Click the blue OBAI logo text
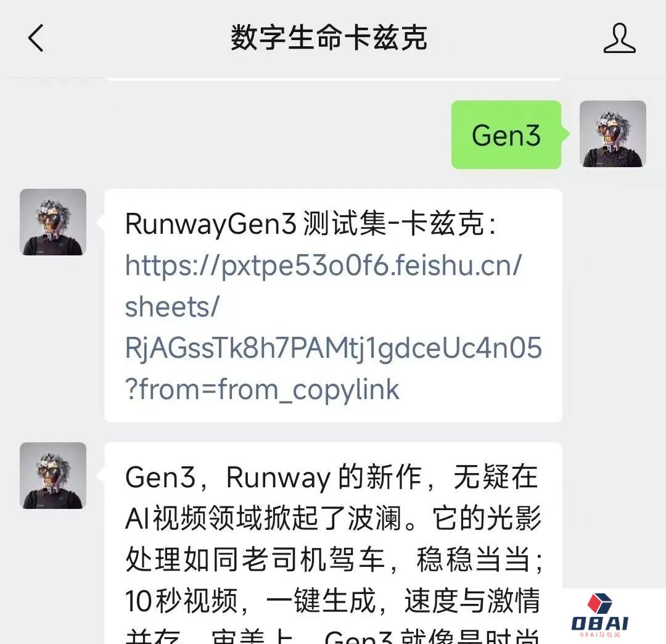 pos(600,623)
